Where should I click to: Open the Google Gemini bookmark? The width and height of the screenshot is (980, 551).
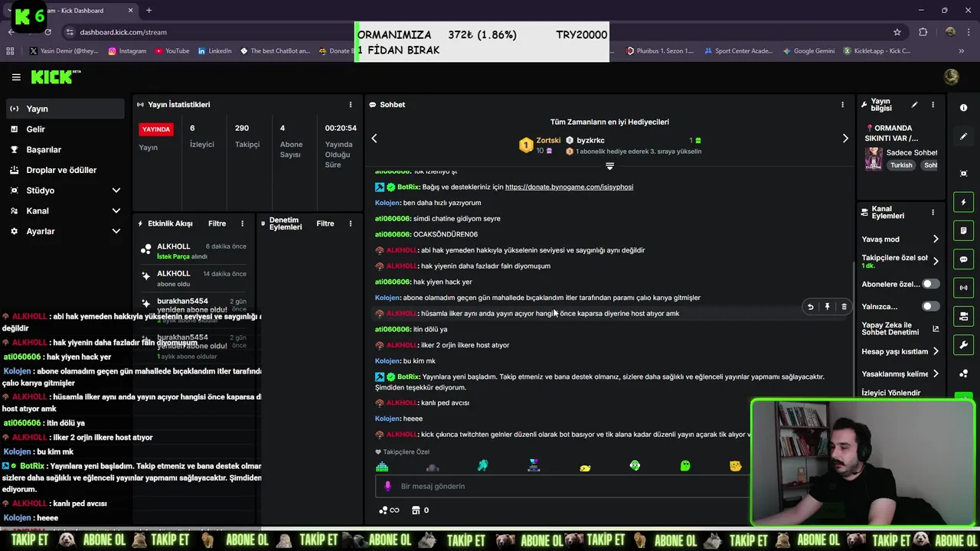click(808, 51)
